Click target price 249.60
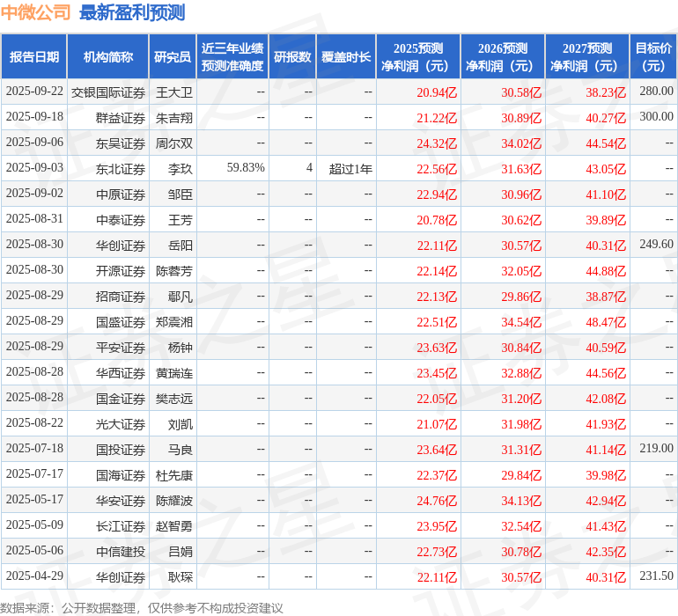This screenshot has height=616, width=678. pos(656,244)
